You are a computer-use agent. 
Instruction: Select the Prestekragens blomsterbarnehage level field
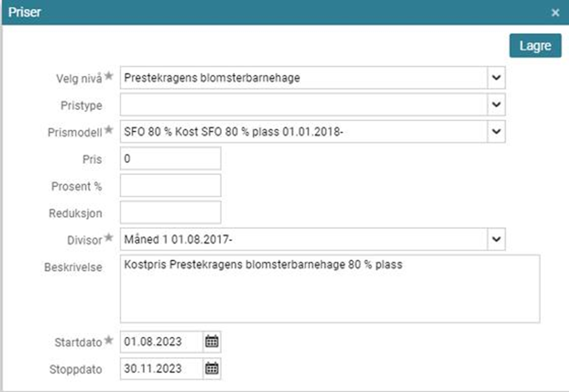[303, 78]
